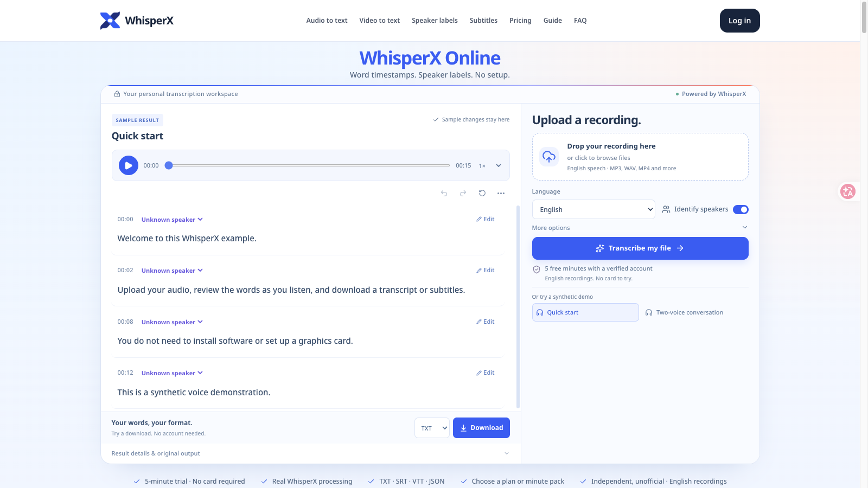Click the WhisperX logo in the header
Image resolution: width=868 pixels, height=488 pixels.
pyautogui.click(x=137, y=21)
